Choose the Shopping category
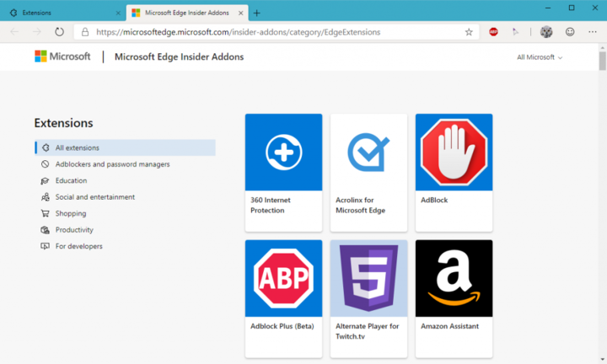This screenshot has height=364, width=607. click(x=71, y=213)
